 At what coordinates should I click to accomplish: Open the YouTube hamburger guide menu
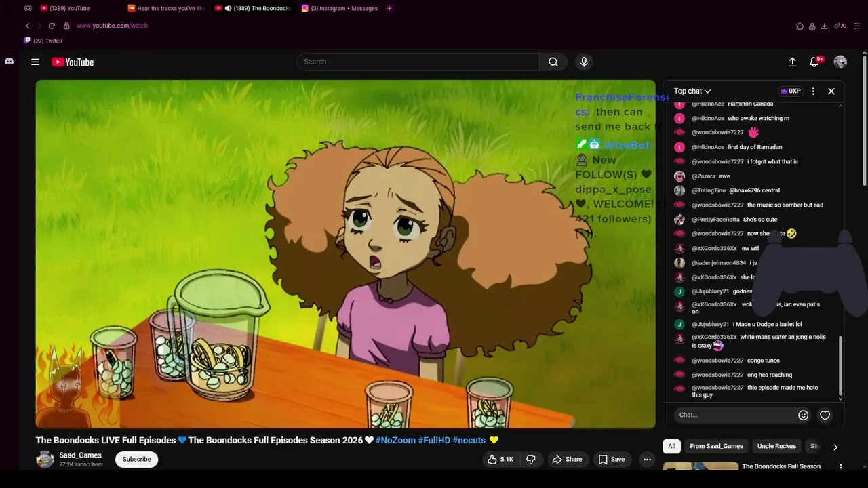pos(35,62)
